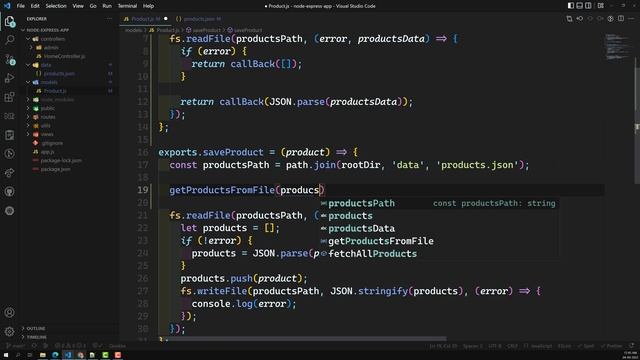Open the Explorer view in activity bar

[x=9, y=21]
